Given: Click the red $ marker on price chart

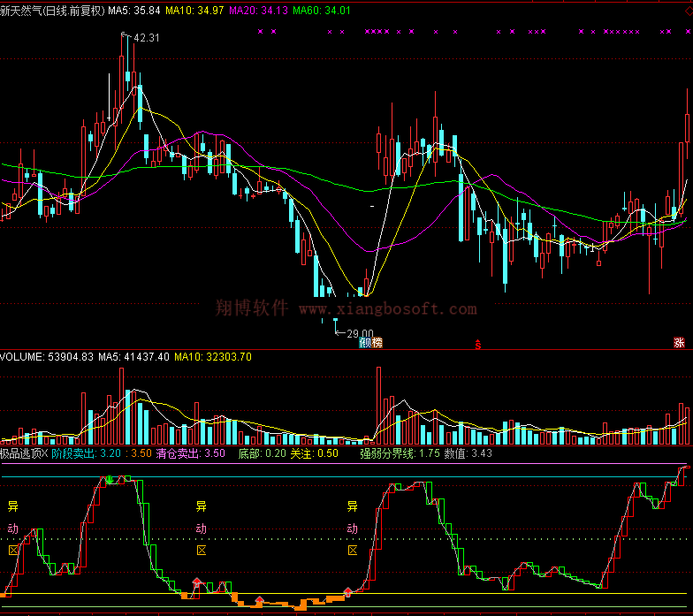Looking at the screenshot, I should tap(478, 344).
